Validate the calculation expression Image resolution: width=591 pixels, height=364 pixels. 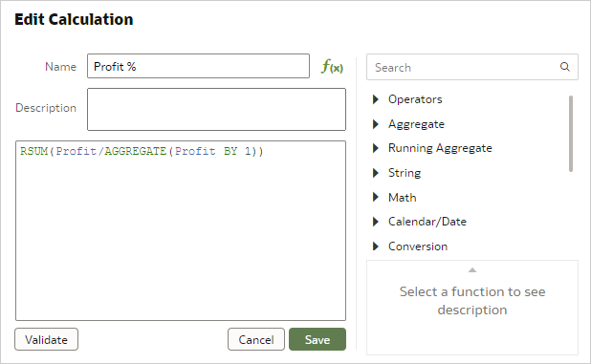(46, 339)
